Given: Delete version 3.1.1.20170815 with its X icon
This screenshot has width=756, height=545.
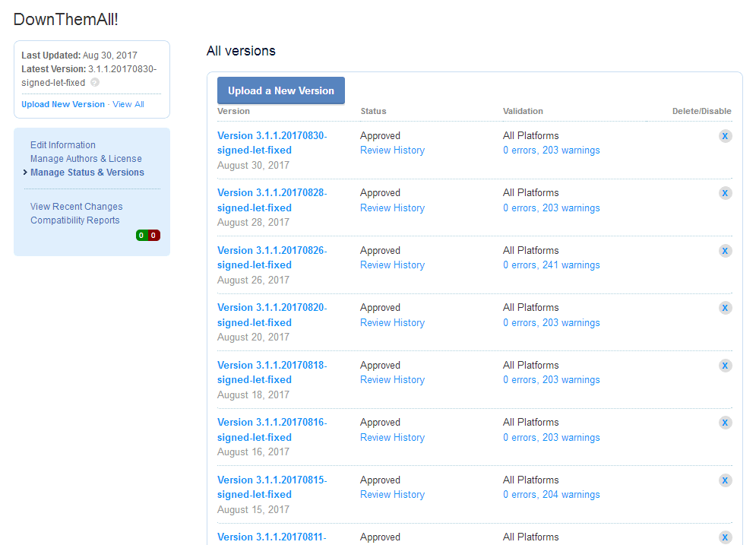Looking at the screenshot, I should [725, 480].
